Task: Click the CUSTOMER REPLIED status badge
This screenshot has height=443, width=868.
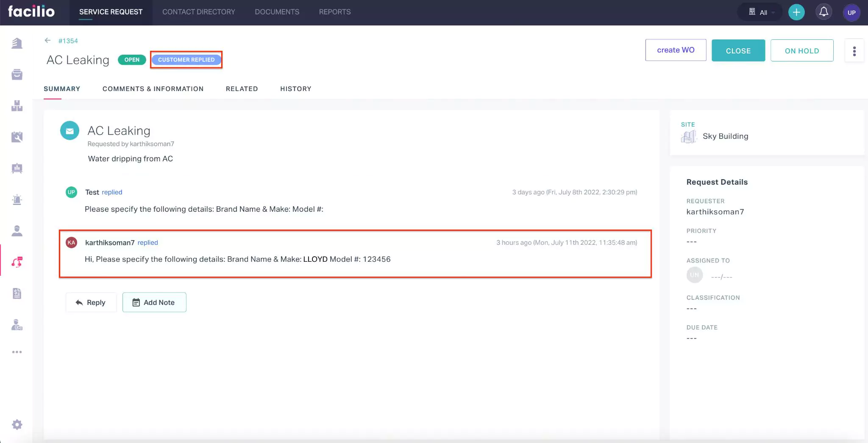Action: tap(186, 60)
